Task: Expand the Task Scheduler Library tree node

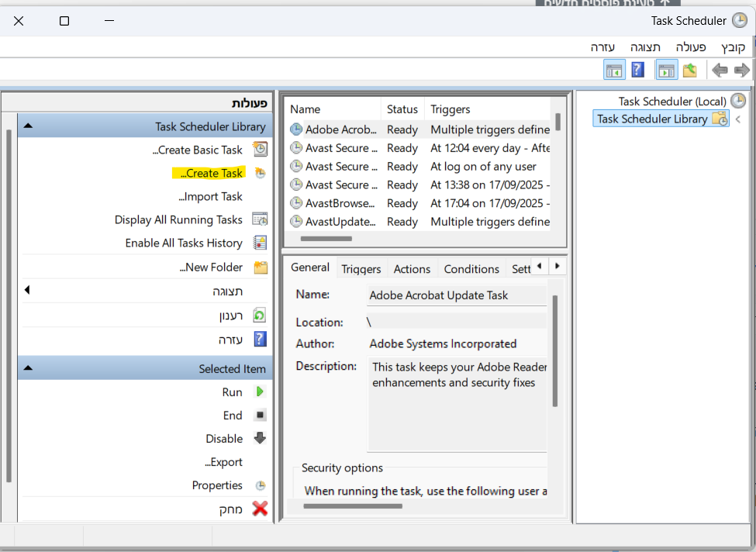Action: click(737, 119)
